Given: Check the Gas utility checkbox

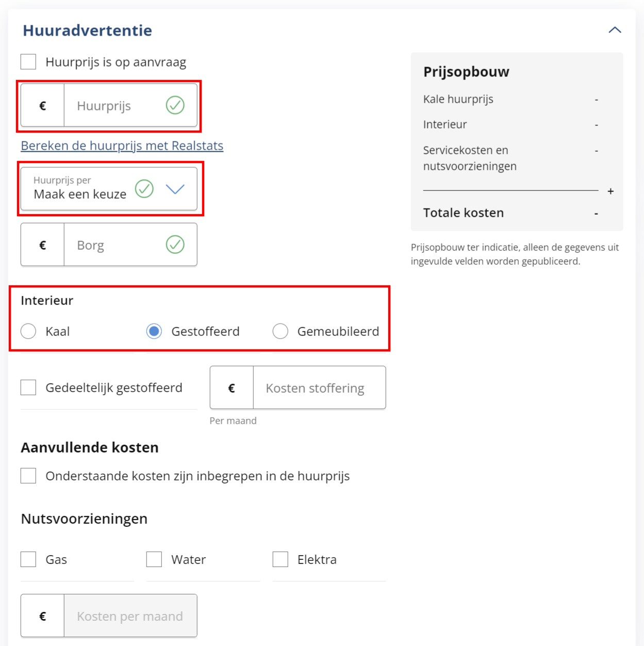Looking at the screenshot, I should pos(28,559).
